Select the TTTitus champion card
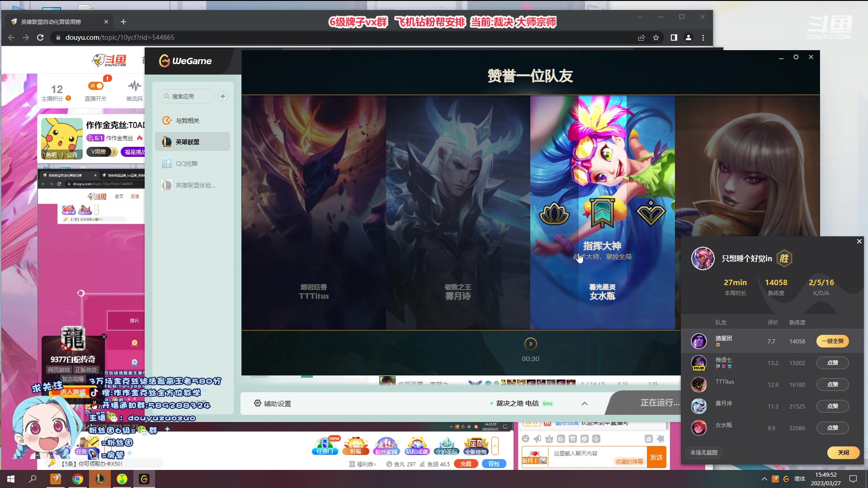868x488 pixels. click(x=314, y=212)
